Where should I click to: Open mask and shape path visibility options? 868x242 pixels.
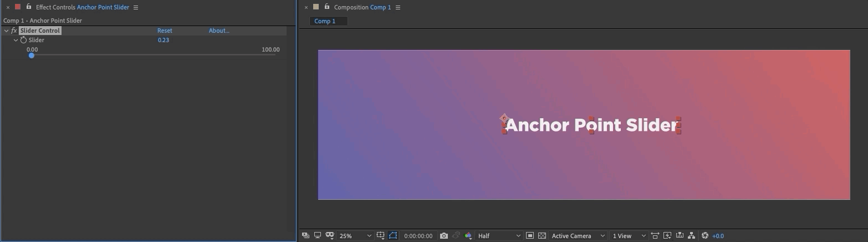coord(330,235)
